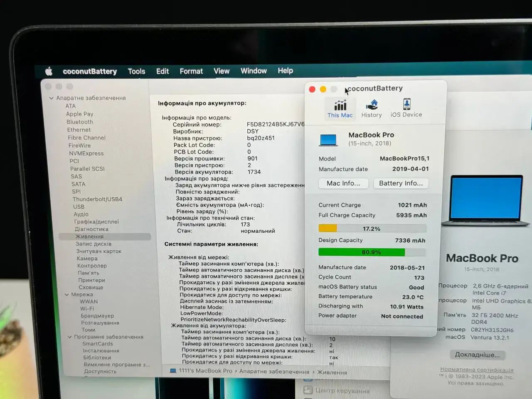Image resolution: width=532 pixels, height=399 pixels.
Task: Click the Докладніше... button in About This Mac
Action: [x=478, y=355]
